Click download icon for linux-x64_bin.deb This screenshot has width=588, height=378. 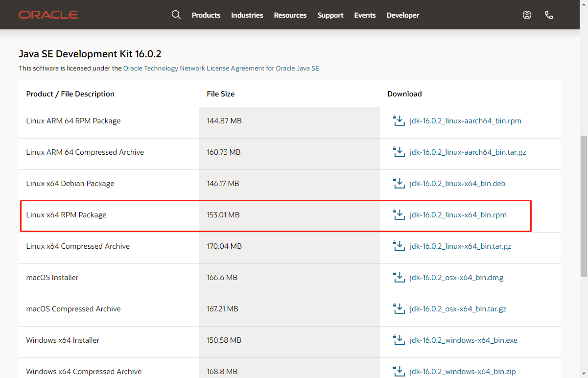[x=399, y=183]
